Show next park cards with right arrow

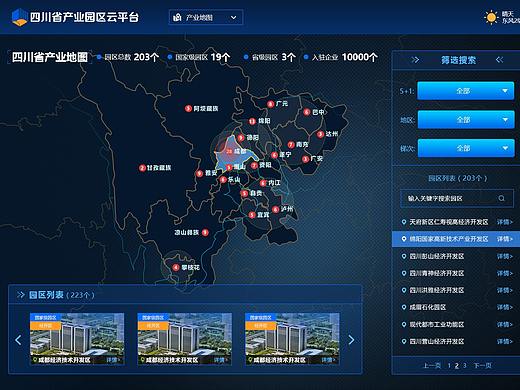pyautogui.click(x=351, y=340)
